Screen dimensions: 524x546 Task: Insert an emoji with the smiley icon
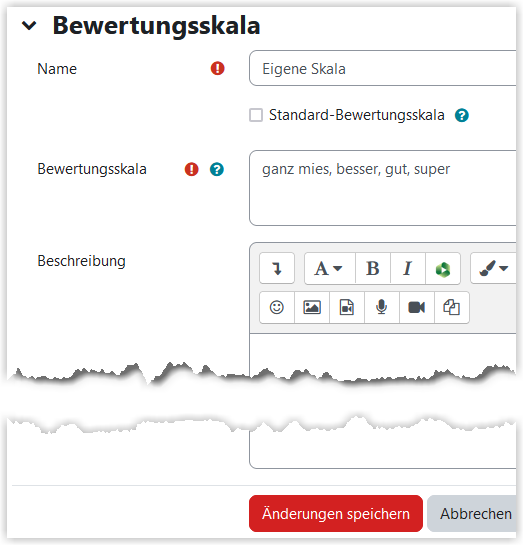(277, 307)
